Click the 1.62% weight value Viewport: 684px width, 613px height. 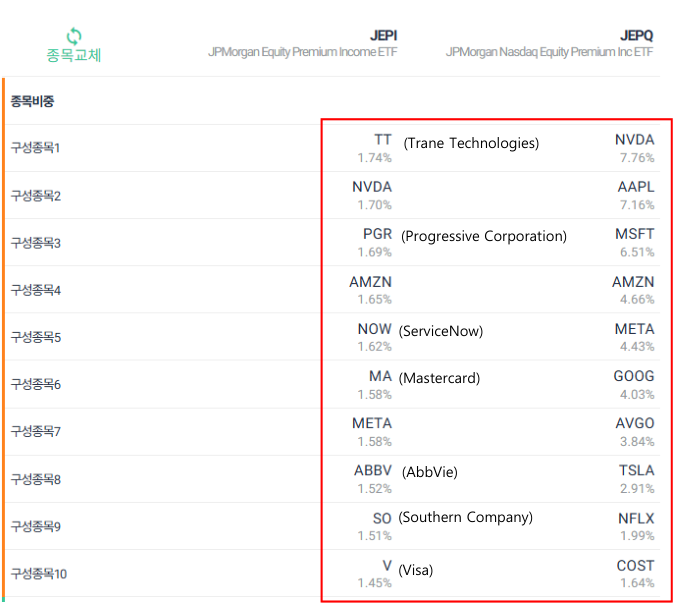coord(375,347)
